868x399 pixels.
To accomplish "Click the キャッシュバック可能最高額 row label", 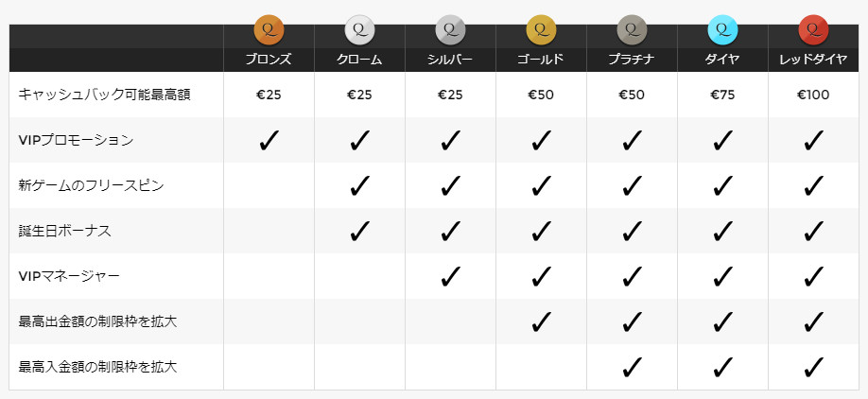I will click(105, 95).
